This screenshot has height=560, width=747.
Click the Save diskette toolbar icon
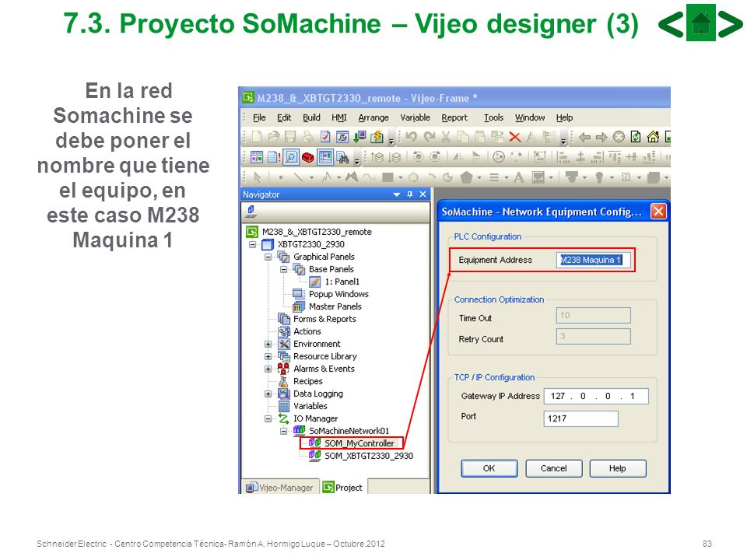[290, 137]
